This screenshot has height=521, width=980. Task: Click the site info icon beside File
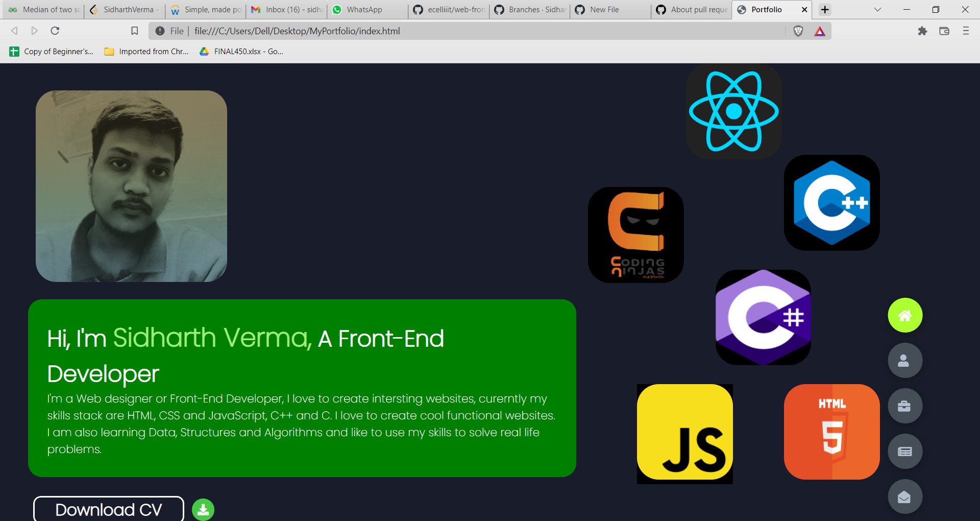160,31
